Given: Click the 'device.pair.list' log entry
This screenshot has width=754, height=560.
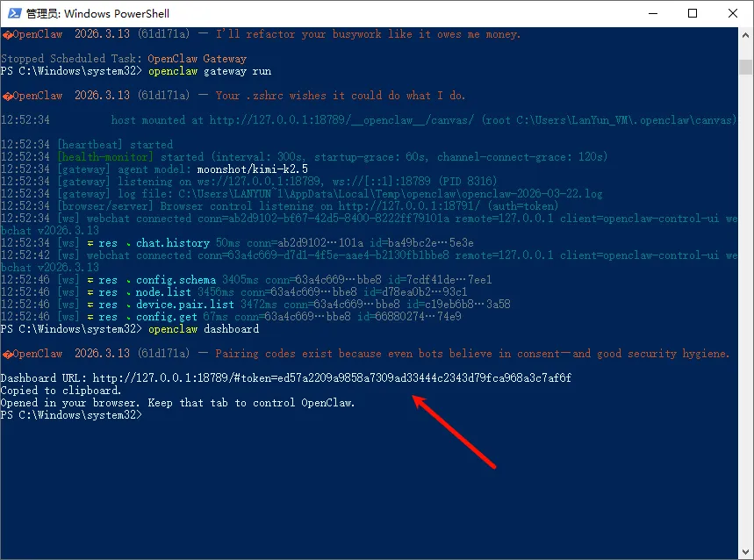Looking at the screenshot, I should click(184, 305).
